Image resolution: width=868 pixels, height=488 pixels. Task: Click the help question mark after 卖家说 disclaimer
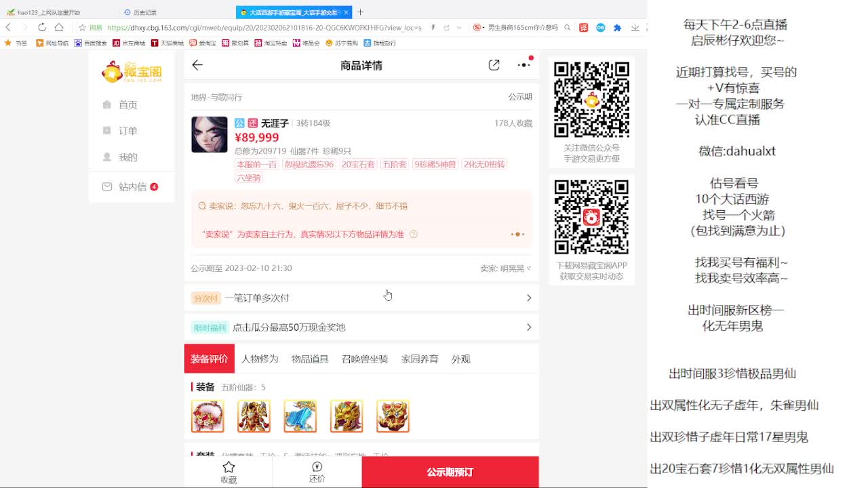[413, 235]
